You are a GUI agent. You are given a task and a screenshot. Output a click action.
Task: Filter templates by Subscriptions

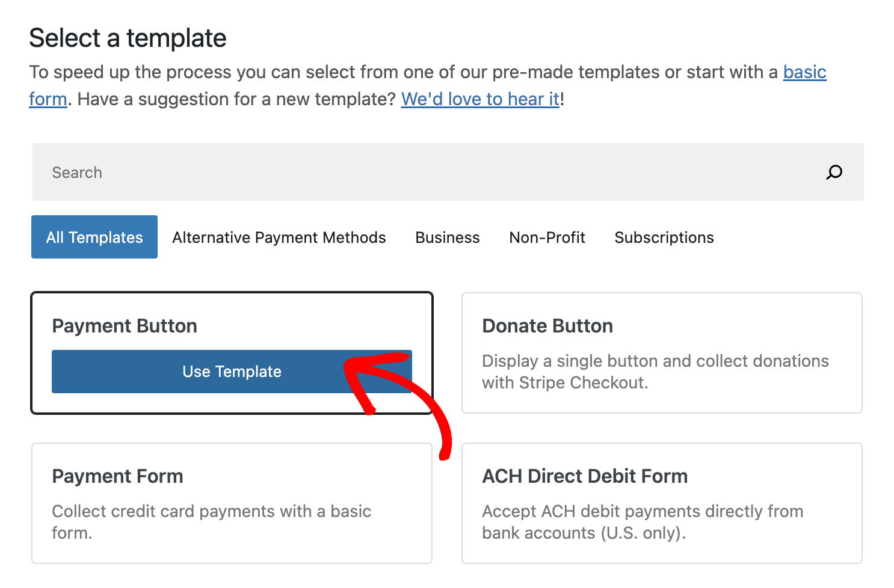tap(664, 237)
